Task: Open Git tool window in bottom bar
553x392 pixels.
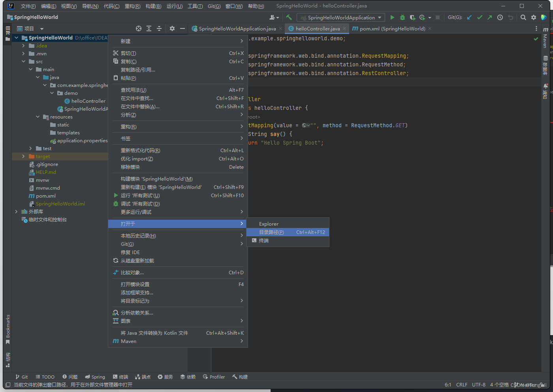Action: click(22, 377)
